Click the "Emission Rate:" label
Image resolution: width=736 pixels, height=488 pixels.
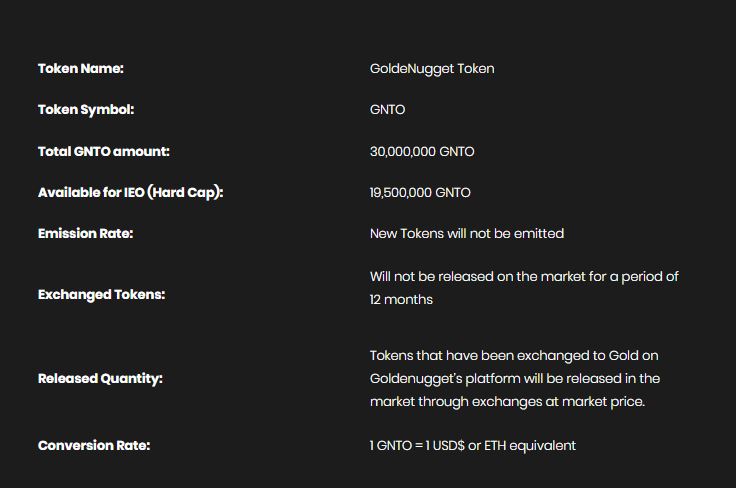tap(85, 234)
